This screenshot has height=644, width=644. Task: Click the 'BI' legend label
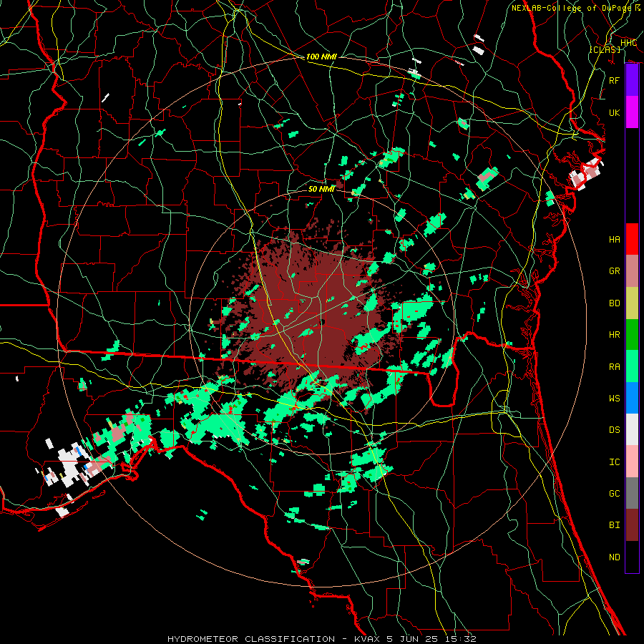click(614, 525)
